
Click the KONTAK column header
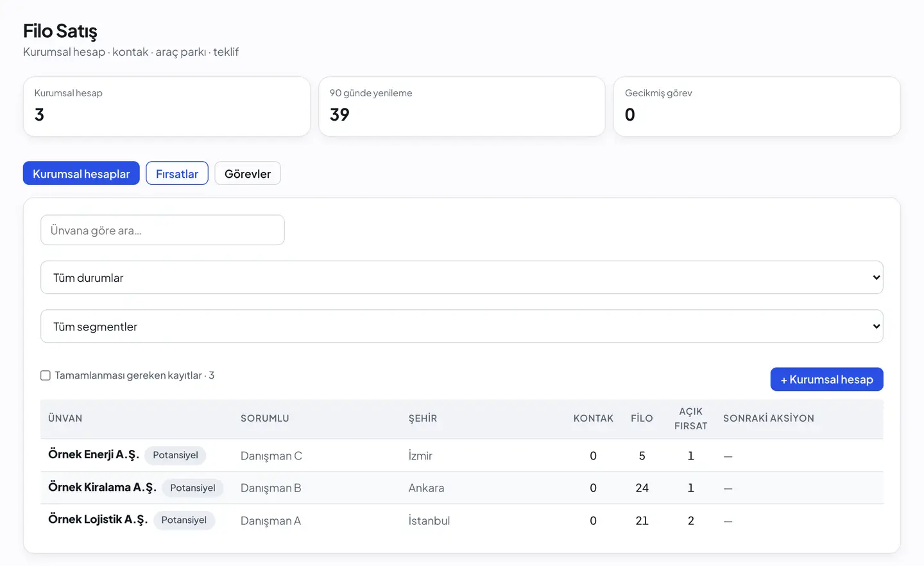point(594,418)
